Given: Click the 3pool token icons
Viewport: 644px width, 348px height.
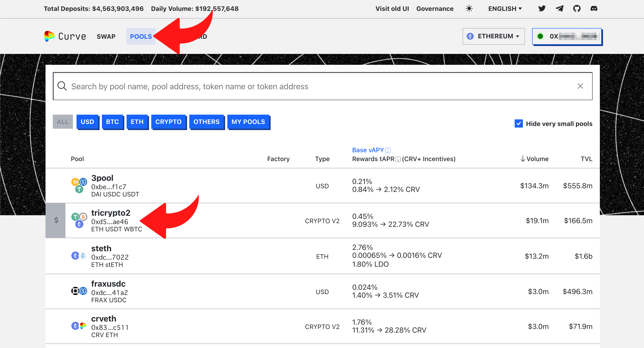Looking at the screenshot, I should [x=79, y=185].
